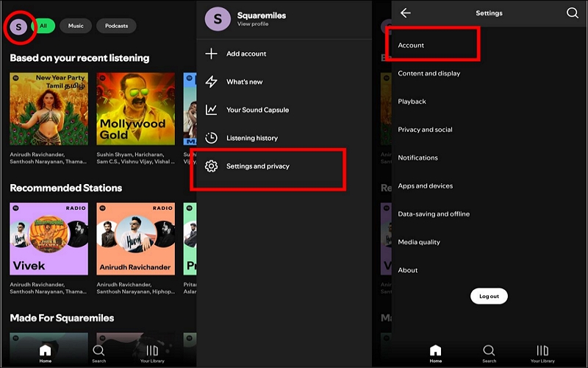Viewport: 588px width, 368px height.
Task: Click the plus icon for Add account
Action: click(211, 54)
